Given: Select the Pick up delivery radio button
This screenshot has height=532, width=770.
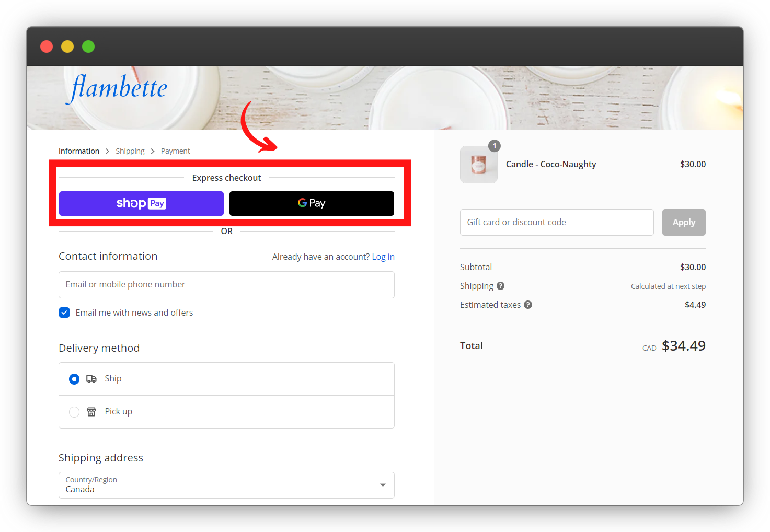Looking at the screenshot, I should pyautogui.click(x=74, y=412).
